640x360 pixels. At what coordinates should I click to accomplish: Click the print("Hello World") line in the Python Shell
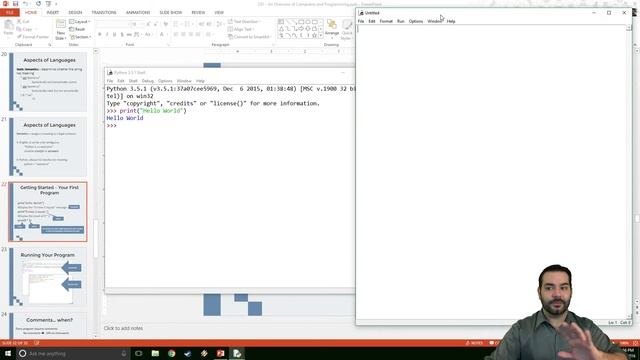click(147, 111)
